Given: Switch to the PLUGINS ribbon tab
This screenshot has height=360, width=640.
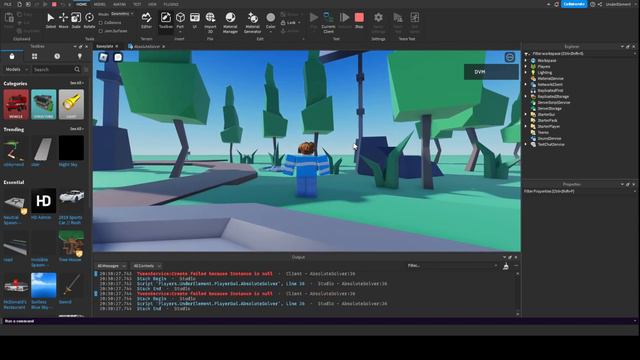Looking at the screenshot, I should [x=171, y=4].
